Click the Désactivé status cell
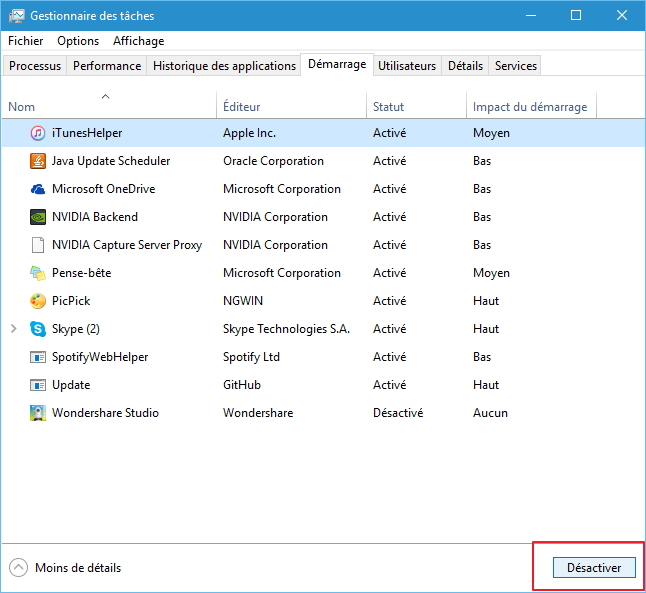The image size is (646, 593). [x=398, y=413]
